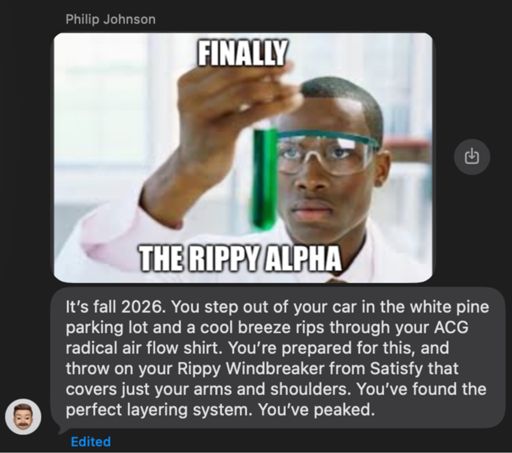Select the message starting It's fall 2026
Image resolution: width=512 pixels, height=453 pixels.
coord(278,358)
